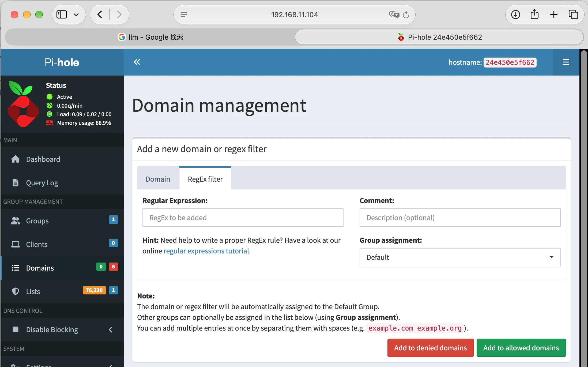This screenshot has width=588, height=367.
Task: Switch to llm Google search tab
Action: tap(150, 37)
